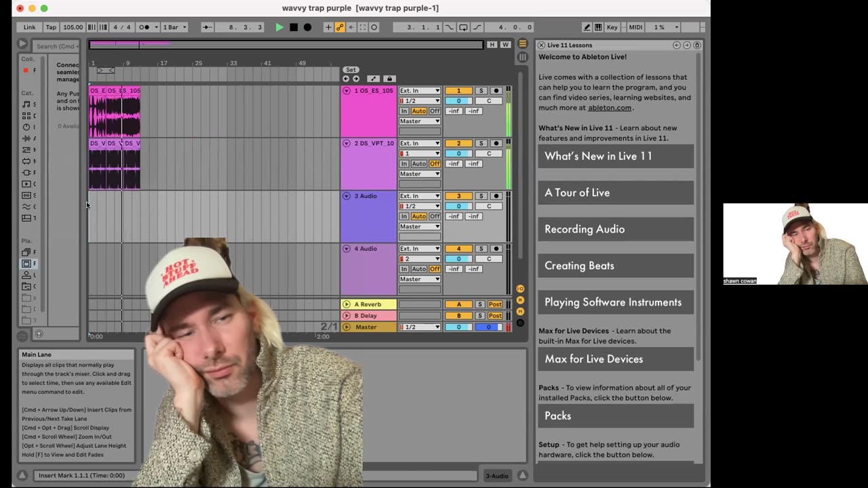This screenshot has width=868, height=488.
Task: Open Master track 1/2 output dropdown
Action: pos(420,327)
